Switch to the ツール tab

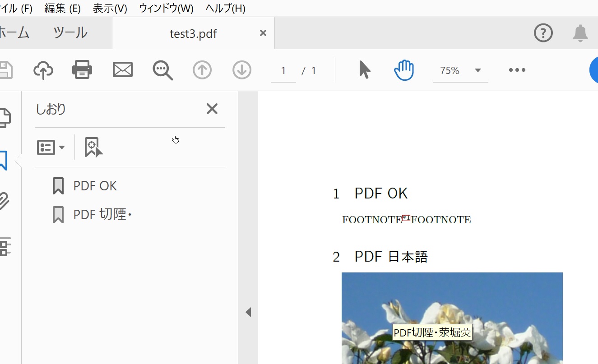tap(70, 32)
